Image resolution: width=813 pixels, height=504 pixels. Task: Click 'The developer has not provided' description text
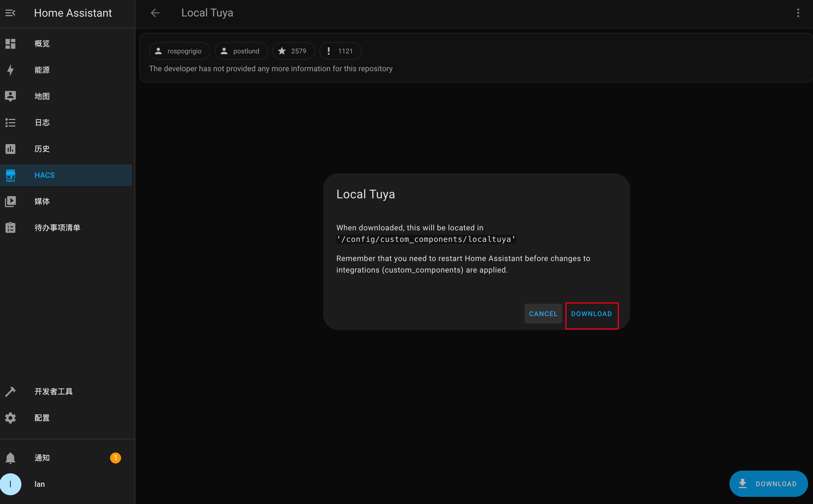point(271,69)
